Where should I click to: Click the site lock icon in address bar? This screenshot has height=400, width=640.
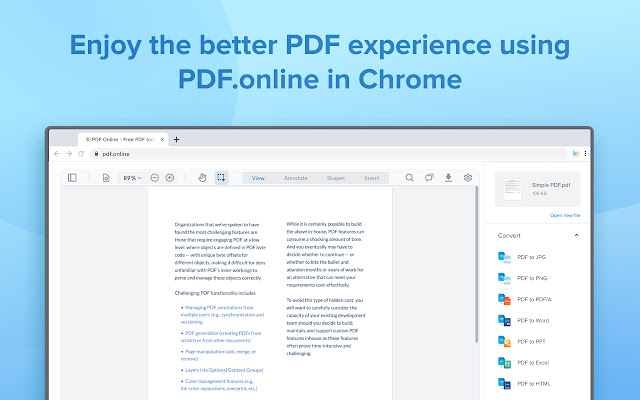(x=96, y=154)
